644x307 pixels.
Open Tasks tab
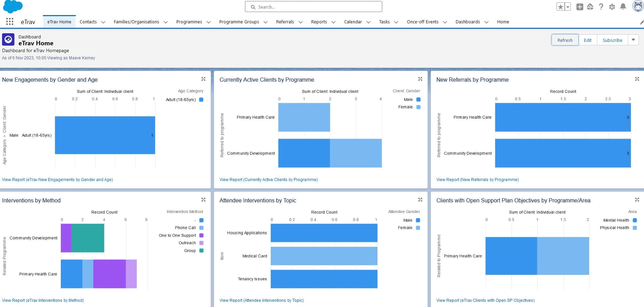384,22
